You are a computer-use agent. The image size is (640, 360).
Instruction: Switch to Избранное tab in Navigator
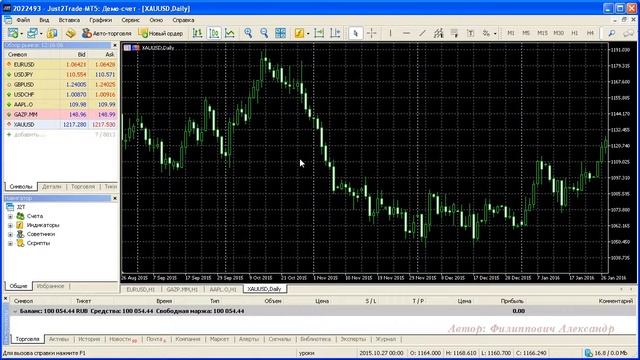tap(51, 286)
